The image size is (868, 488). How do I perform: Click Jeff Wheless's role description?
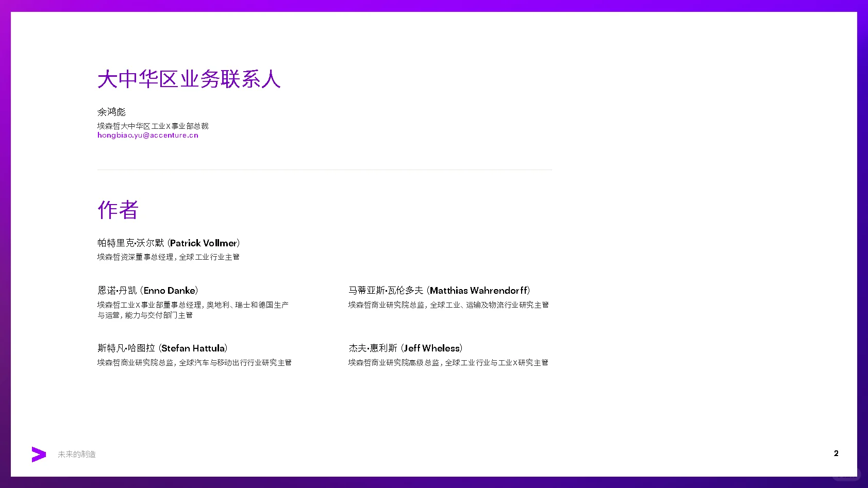pos(447,362)
